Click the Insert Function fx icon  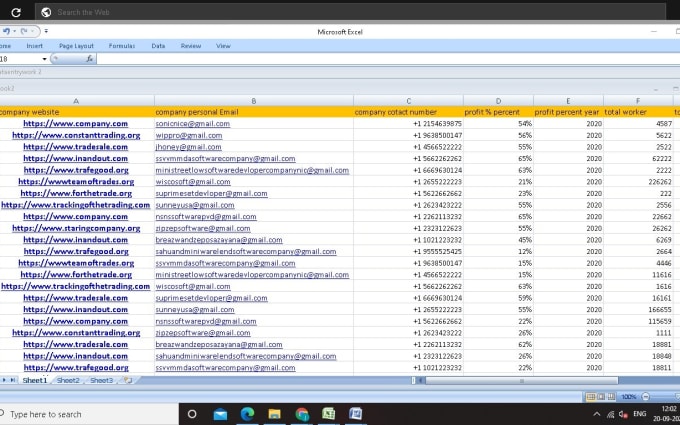pos(89,59)
